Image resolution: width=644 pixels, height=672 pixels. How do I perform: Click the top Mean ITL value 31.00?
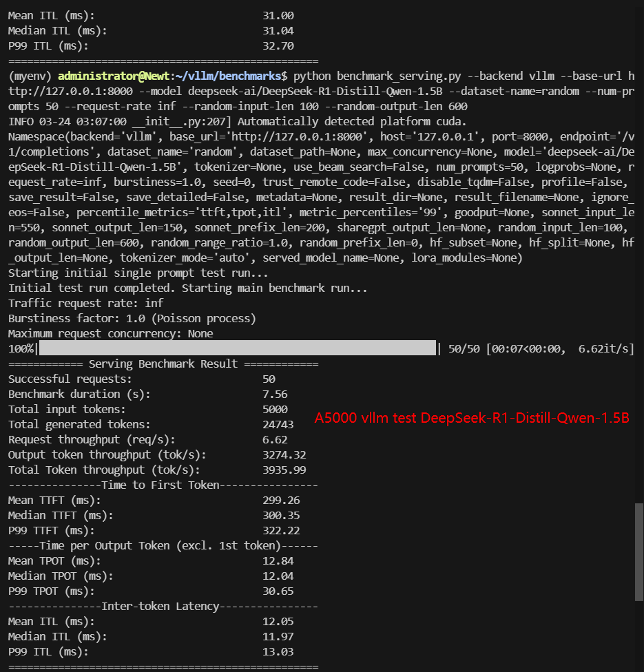(278, 15)
